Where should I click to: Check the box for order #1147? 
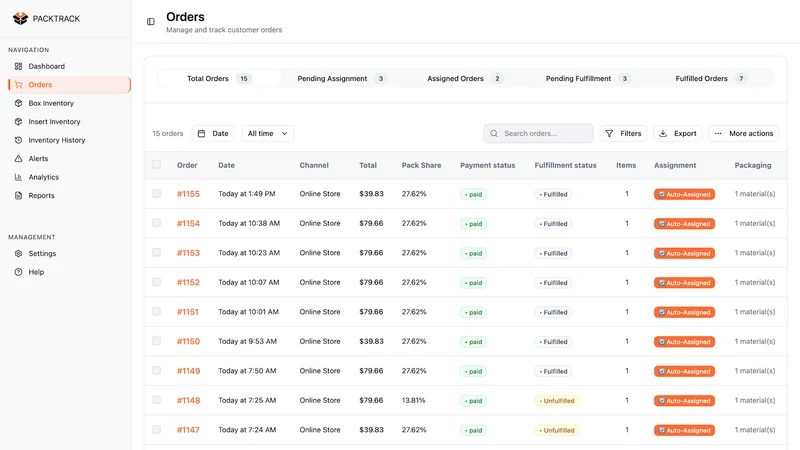pos(157,430)
